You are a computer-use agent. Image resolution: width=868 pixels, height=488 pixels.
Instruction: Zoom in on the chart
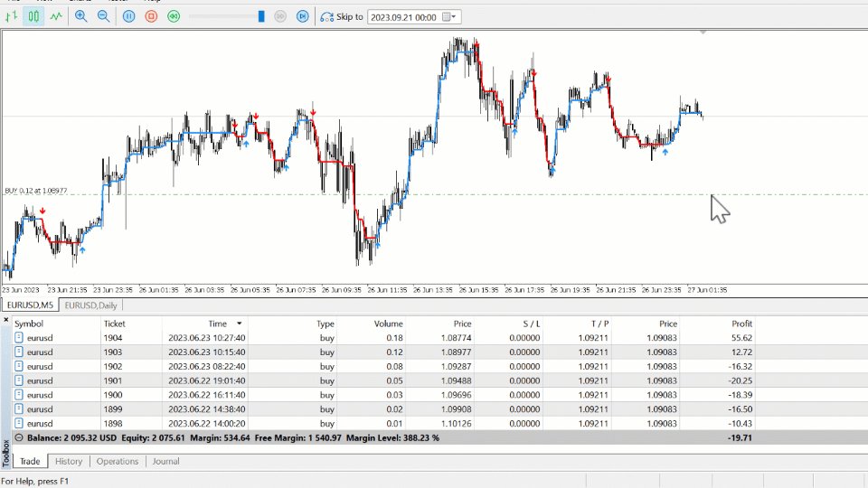tap(81, 16)
